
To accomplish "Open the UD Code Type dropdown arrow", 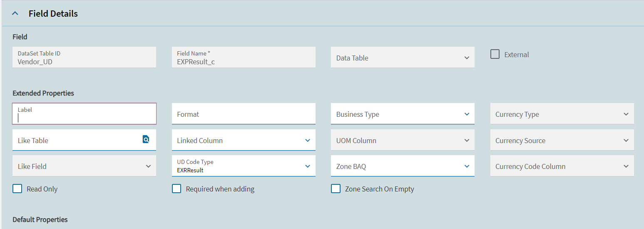I will pos(308,166).
